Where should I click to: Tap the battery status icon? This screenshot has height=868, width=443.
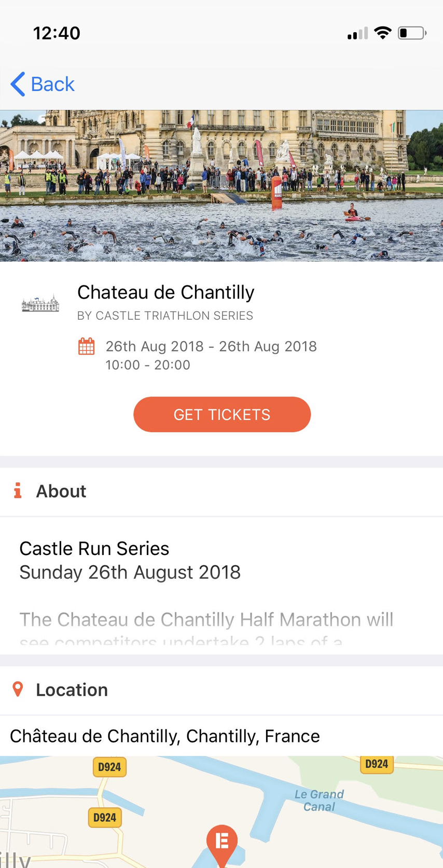[x=412, y=33]
